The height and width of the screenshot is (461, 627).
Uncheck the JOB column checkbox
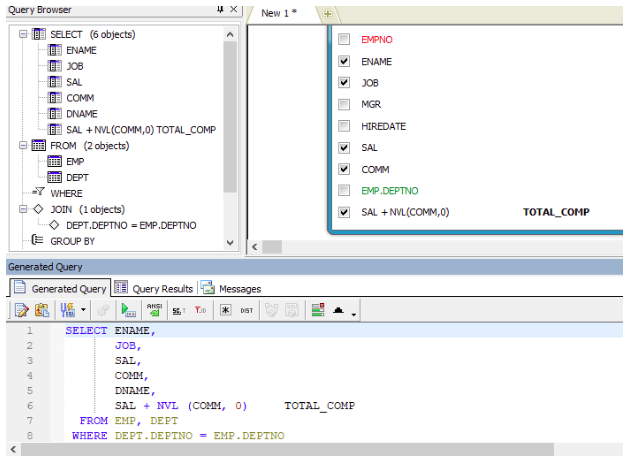point(344,82)
